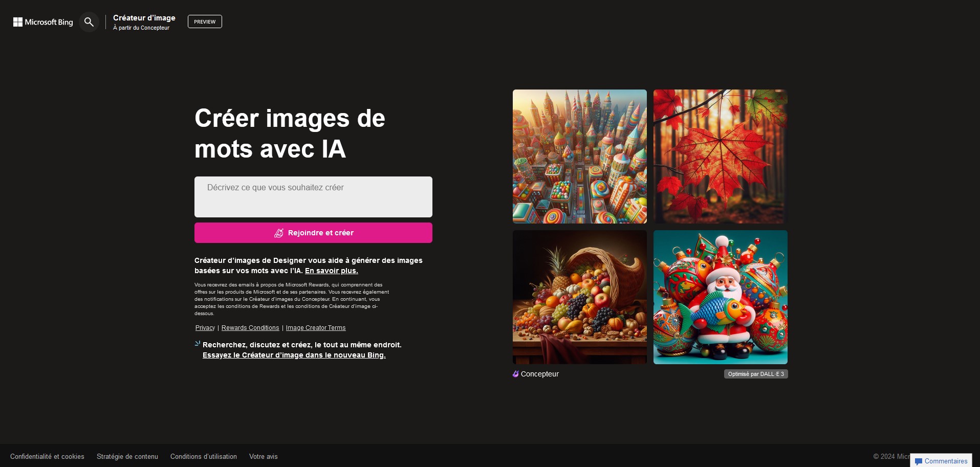This screenshot has height=467, width=980.
Task: Open the En savoir plus link
Action: [332, 271]
